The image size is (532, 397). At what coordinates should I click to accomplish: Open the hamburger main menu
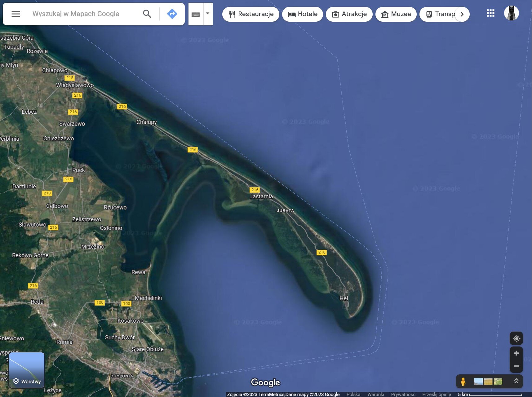pyautogui.click(x=16, y=14)
